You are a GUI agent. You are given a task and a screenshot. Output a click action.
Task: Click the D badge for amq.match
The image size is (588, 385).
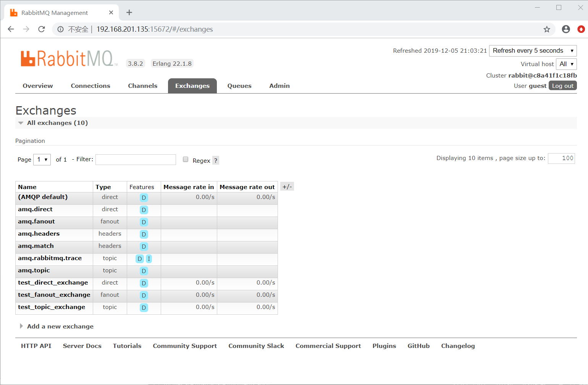144,246
